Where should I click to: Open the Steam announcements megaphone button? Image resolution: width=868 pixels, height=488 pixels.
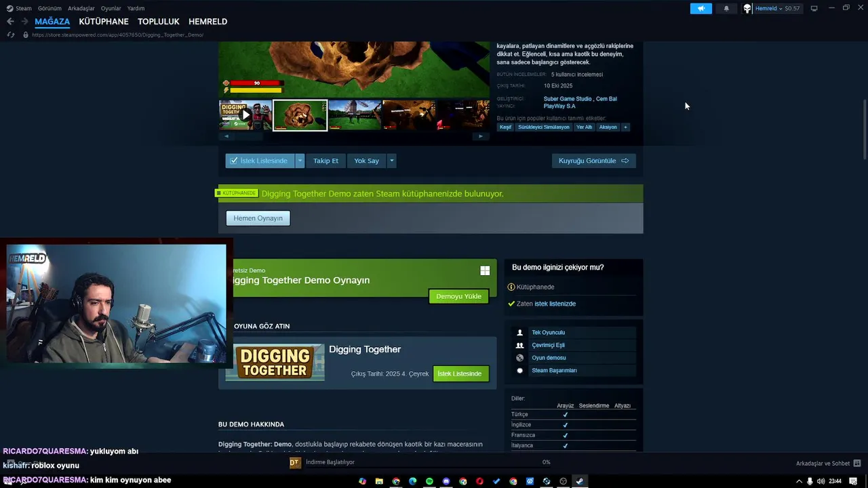coord(701,8)
